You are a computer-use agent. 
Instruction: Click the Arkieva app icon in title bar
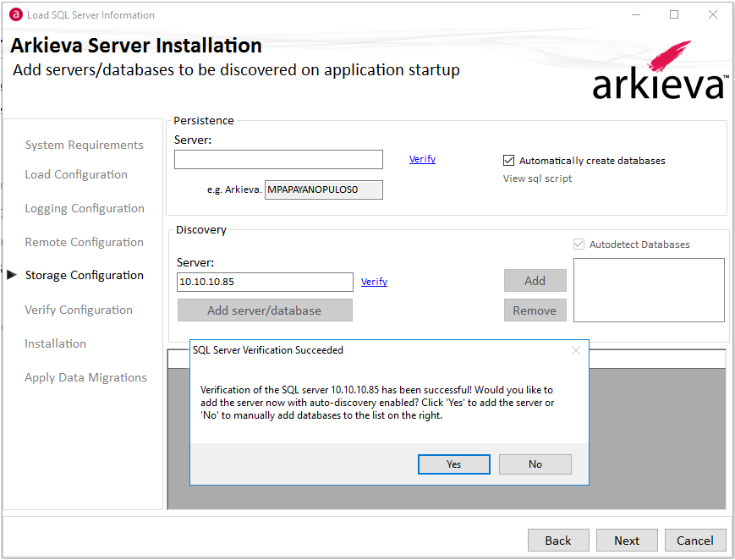[16, 14]
